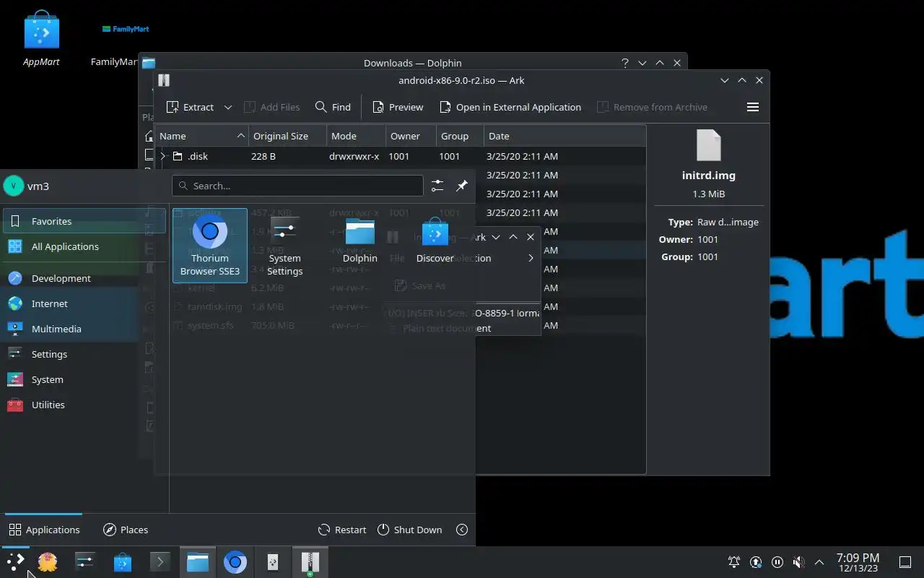The image size is (924, 578).
Task: Focus the launcher Search field
Action: coord(297,186)
